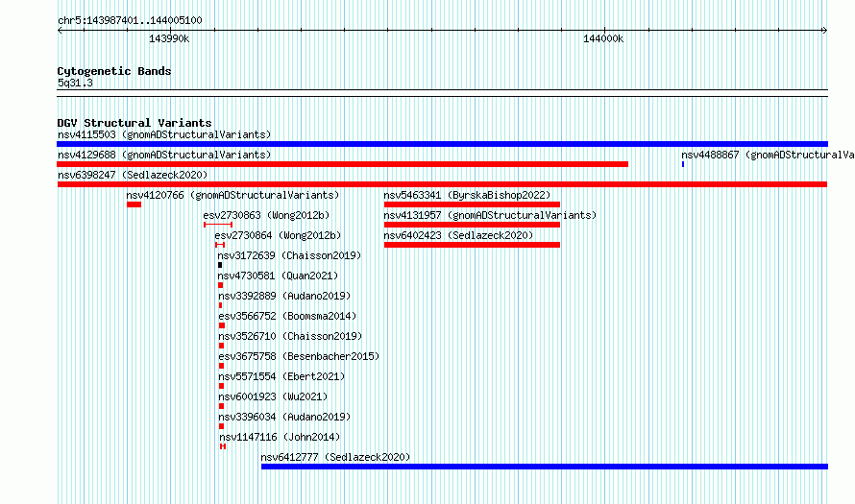The image size is (855, 504).
Task: Open the nsv4120766 (gnomADStructuralVariants) label
Action: pos(232,195)
